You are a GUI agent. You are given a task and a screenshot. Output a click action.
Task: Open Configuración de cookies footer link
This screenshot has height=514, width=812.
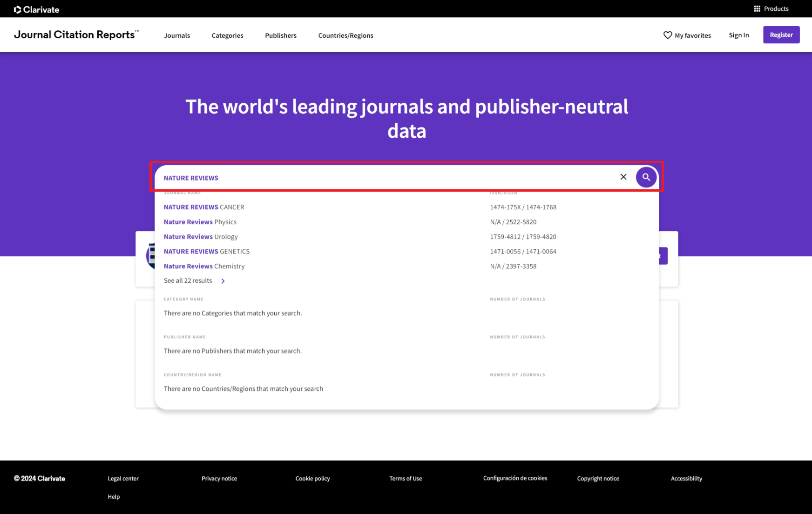click(x=515, y=478)
